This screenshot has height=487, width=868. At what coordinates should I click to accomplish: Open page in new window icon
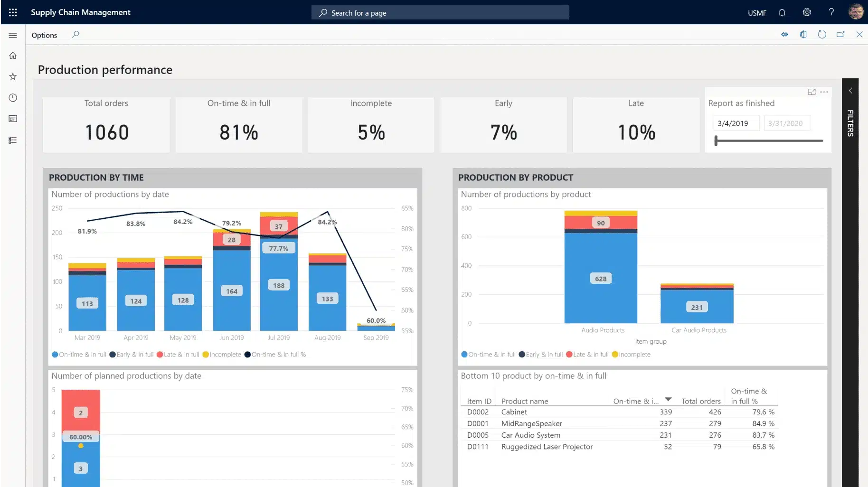(840, 35)
